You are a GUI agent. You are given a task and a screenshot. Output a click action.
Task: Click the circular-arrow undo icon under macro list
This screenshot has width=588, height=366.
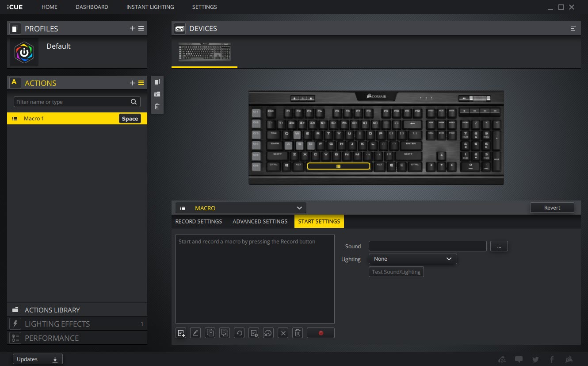tap(239, 333)
